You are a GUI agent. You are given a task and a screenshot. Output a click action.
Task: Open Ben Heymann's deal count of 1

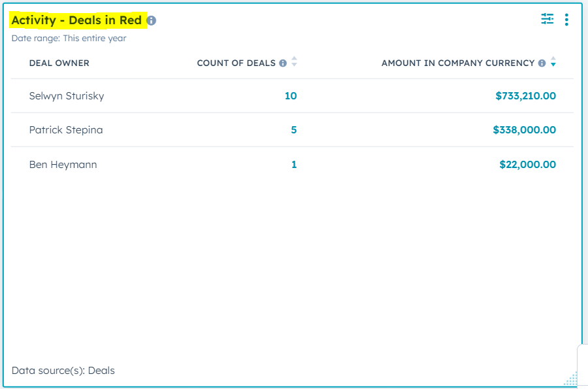[293, 165]
